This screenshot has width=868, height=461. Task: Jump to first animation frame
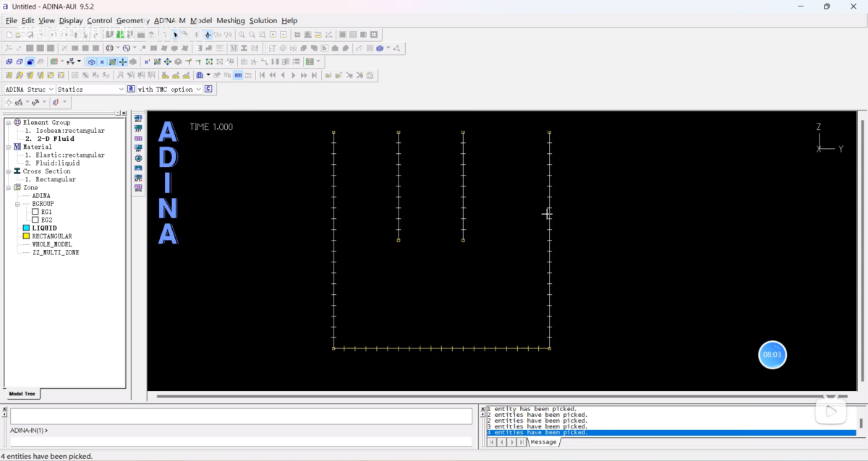pyautogui.click(x=262, y=75)
